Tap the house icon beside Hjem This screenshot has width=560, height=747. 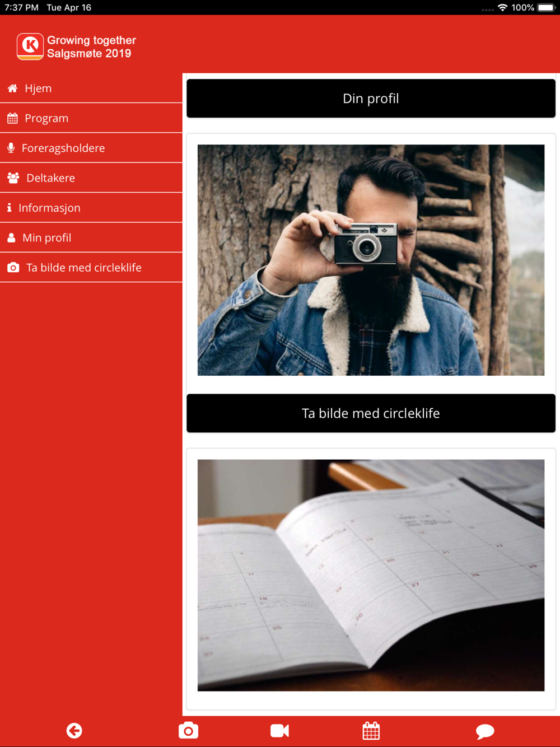pyautogui.click(x=12, y=88)
